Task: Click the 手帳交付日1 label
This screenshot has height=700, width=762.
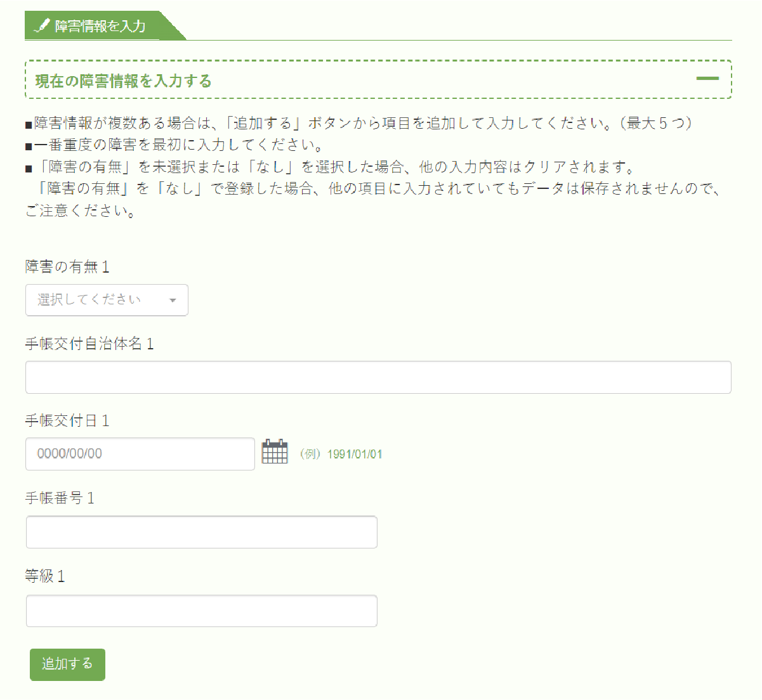Action: 67,421
